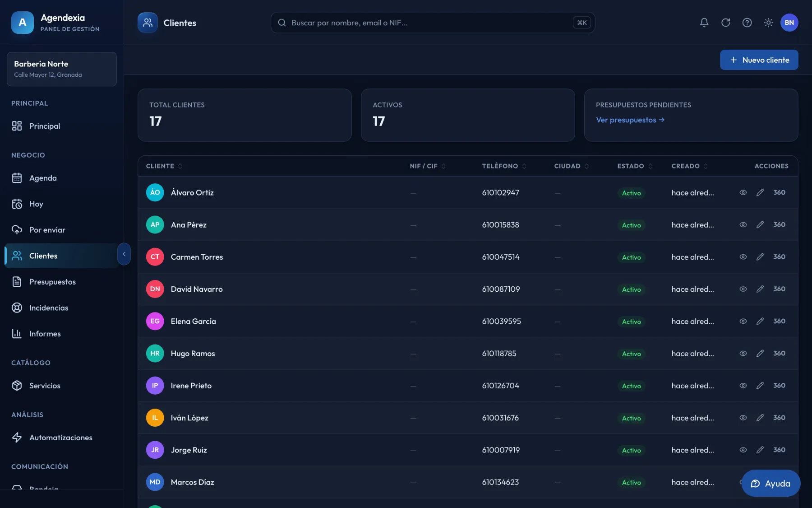Go to Principal in the sidebar
The height and width of the screenshot is (508, 812).
61,126
